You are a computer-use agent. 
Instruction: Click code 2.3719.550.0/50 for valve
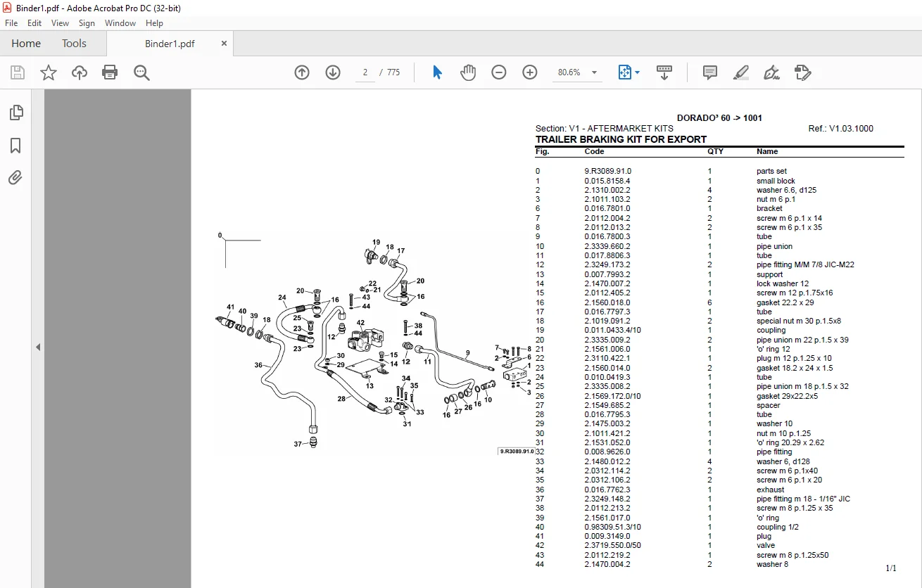click(612, 545)
